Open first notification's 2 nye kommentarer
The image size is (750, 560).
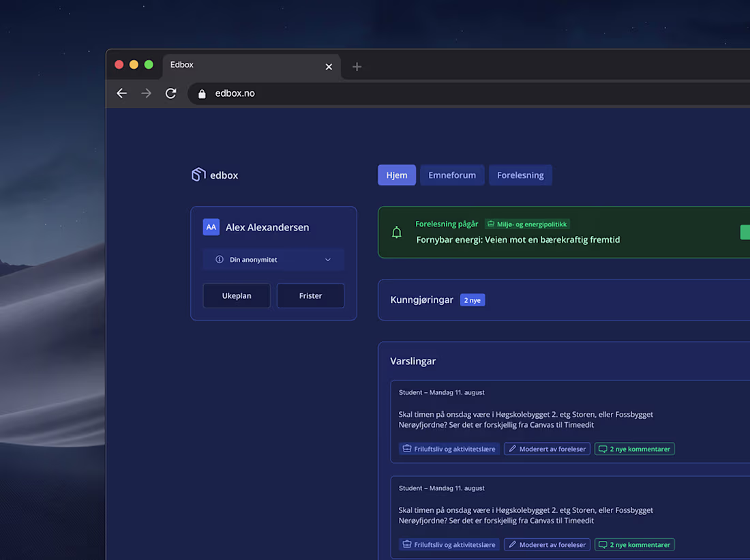pyautogui.click(x=634, y=449)
